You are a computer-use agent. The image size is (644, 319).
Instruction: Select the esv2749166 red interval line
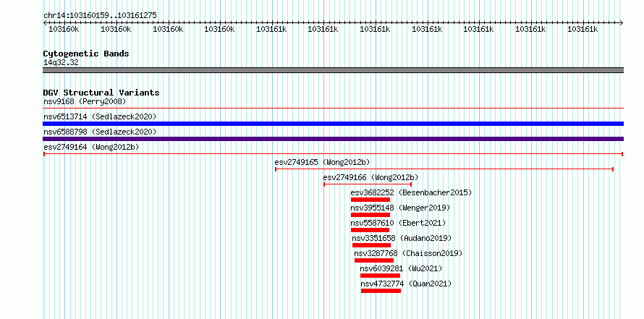(x=368, y=184)
